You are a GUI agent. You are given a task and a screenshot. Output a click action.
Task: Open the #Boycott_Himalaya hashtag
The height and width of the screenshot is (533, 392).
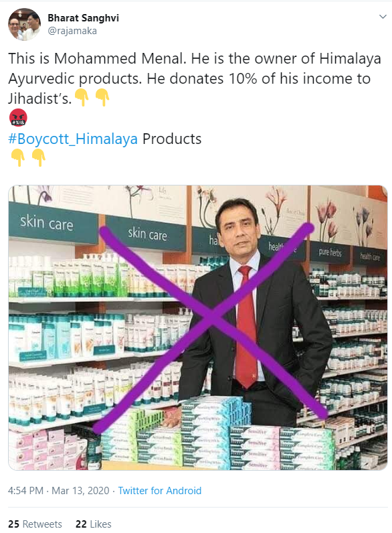73,139
